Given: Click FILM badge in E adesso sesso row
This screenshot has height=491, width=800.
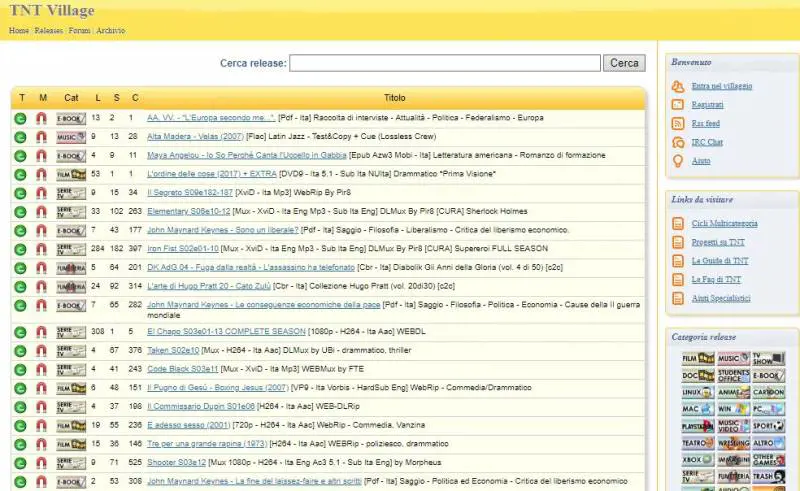Looking at the screenshot, I should tap(71, 426).
